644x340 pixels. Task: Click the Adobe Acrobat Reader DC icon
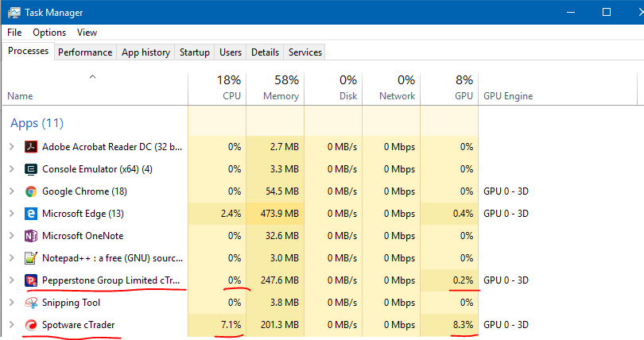[31, 146]
